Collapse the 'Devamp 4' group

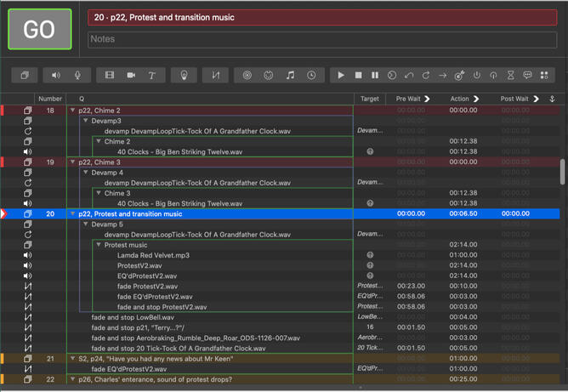[85, 173]
